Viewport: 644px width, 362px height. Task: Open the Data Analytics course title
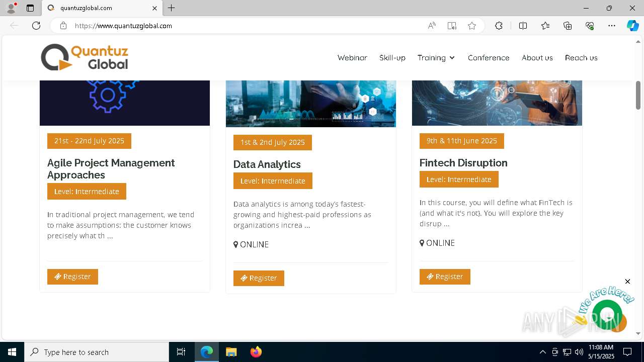pyautogui.click(x=267, y=164)
